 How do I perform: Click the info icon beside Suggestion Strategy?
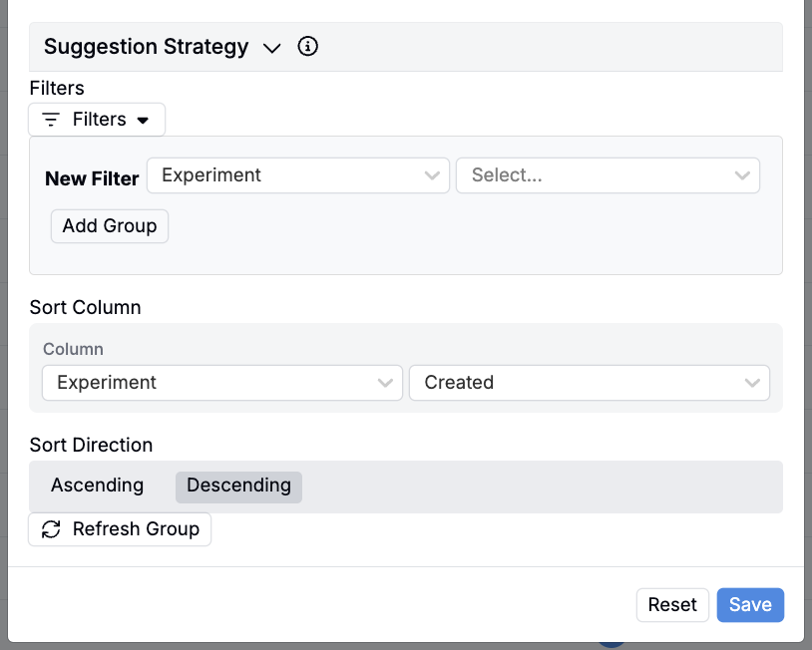[308, 47]
